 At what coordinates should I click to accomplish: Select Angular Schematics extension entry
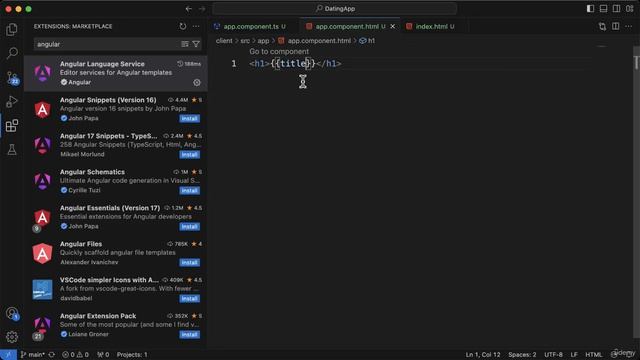116,181
